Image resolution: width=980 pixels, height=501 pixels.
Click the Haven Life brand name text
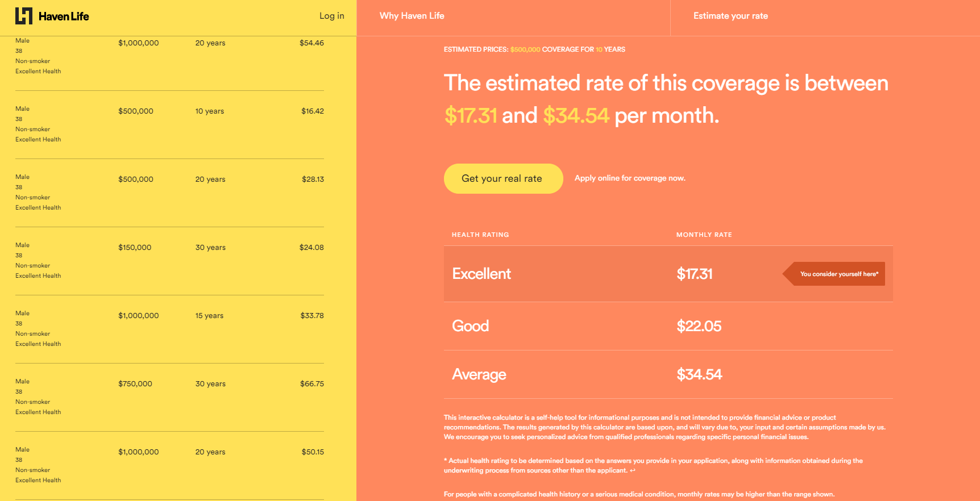pos(64,16)
